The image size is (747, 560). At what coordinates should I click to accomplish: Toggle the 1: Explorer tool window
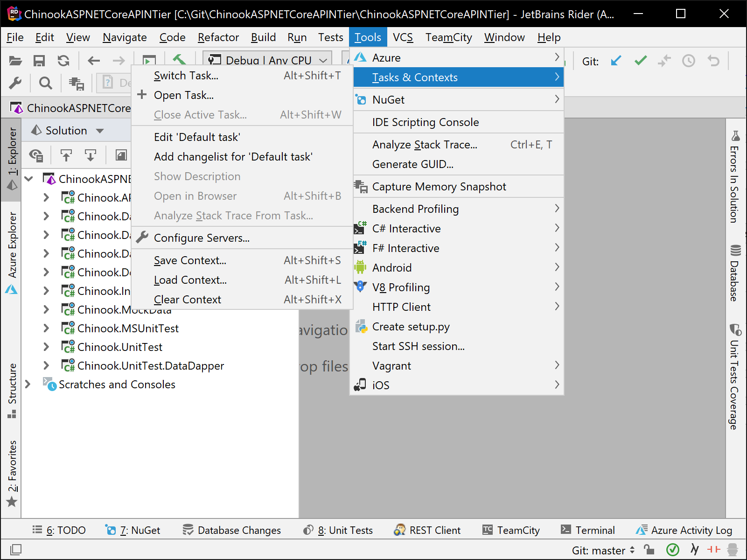pyautogui.click(x=12, y=159)
